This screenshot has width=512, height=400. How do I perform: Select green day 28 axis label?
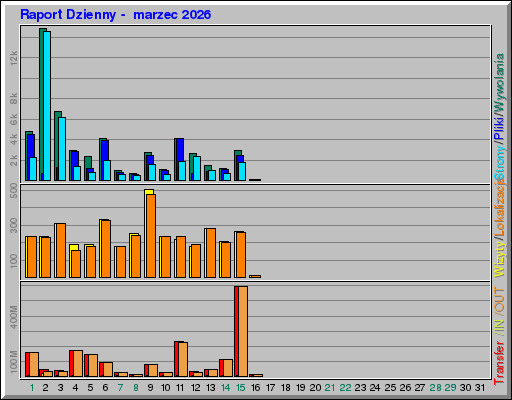click(x=435, y=388)
